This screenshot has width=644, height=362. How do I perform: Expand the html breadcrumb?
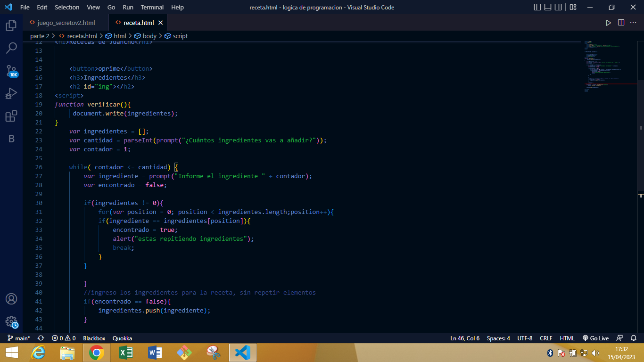click(x=116, y=36)
